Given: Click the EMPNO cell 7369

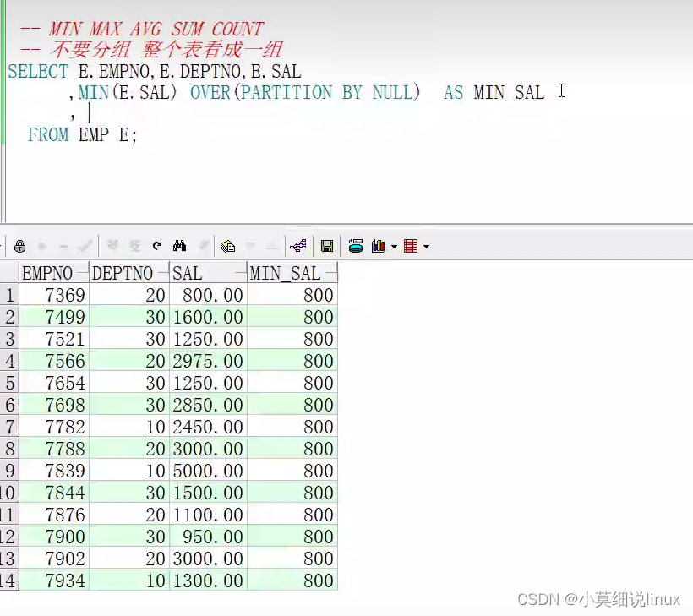Looking at the screenshot, I should [54, 295].
